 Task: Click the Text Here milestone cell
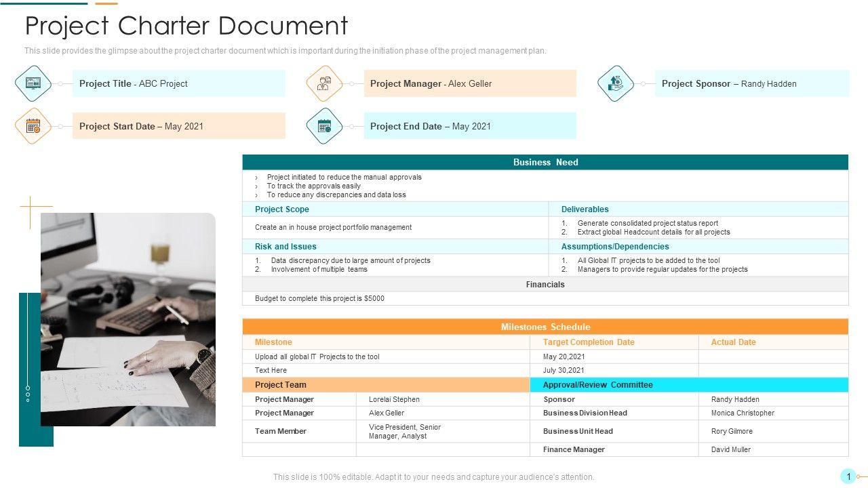[x=271, y=370]
